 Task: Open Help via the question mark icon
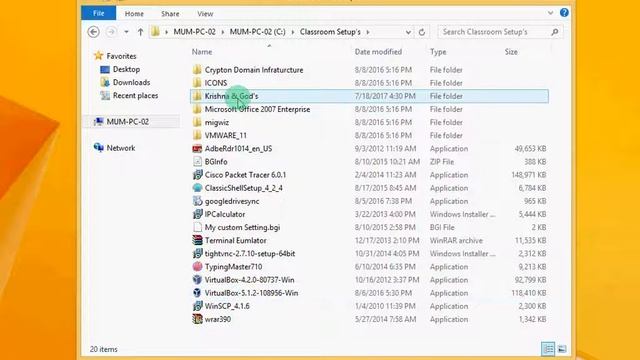pyautogui.click(x=564, y=13)
